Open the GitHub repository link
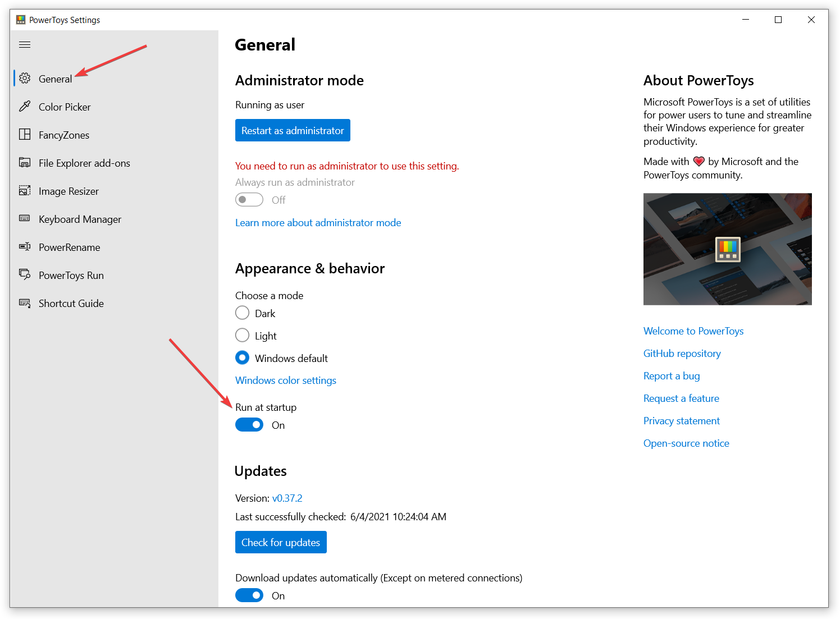Image resolution: width=840 pixels, height=619 pixels. tap(682, 354)
